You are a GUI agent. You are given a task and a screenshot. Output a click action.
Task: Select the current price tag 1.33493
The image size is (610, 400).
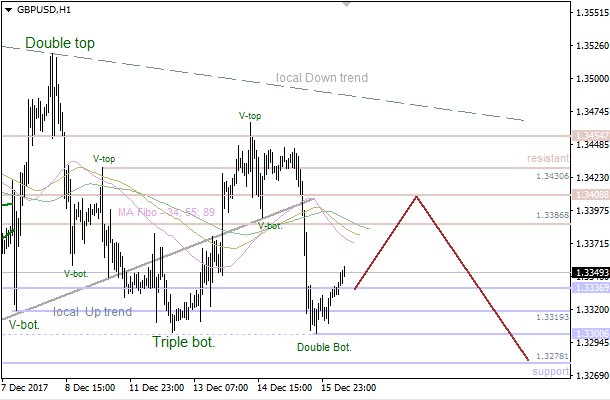(588, 272)
